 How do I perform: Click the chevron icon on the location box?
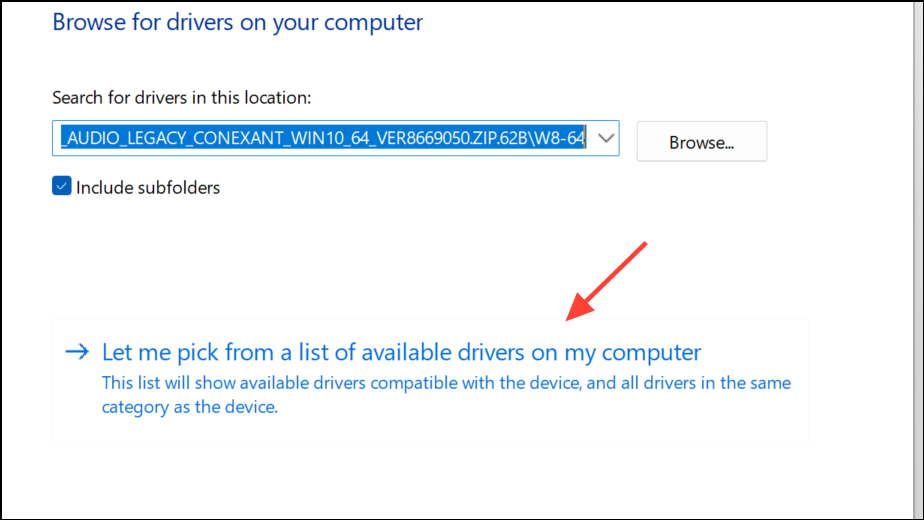(x=606, y=138)
